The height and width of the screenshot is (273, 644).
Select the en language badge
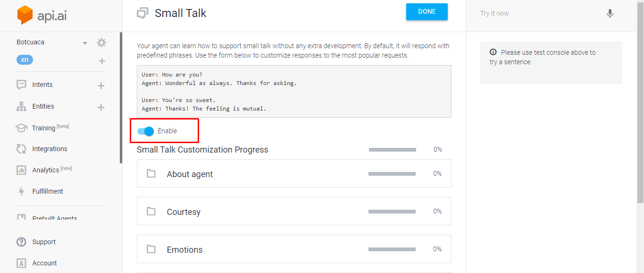tap(25, 60)
